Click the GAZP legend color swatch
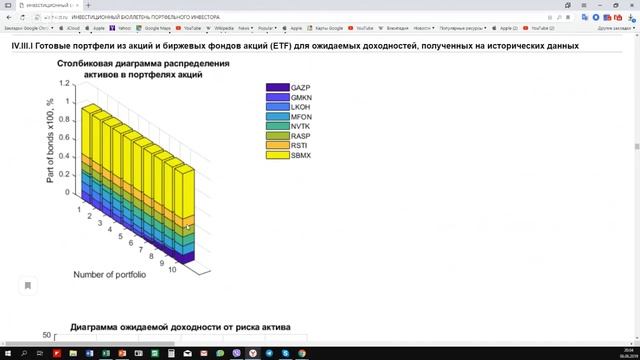 coord(278,87)
